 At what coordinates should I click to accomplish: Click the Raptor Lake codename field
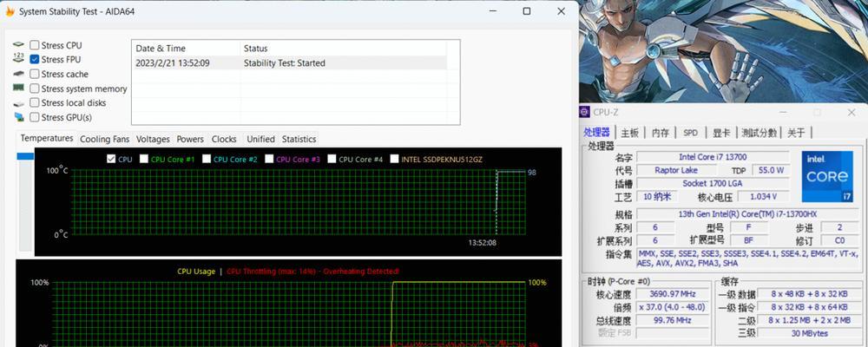click(676, 170)
